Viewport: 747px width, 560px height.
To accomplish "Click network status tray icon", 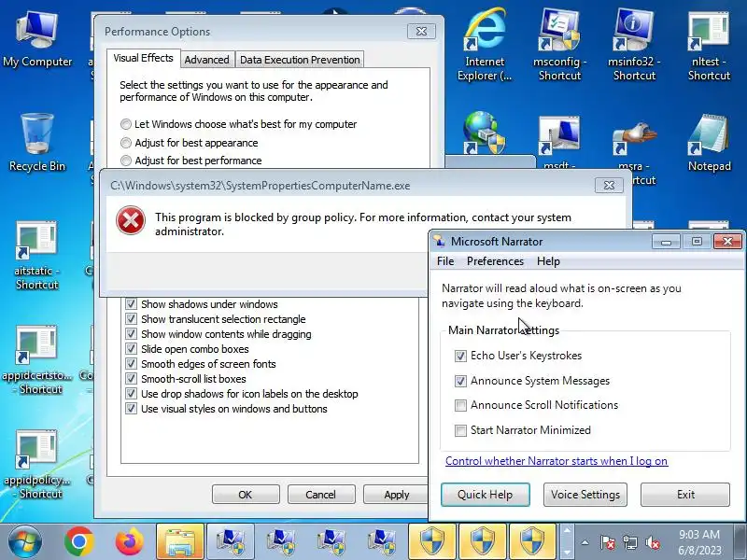I will point(630,542).
